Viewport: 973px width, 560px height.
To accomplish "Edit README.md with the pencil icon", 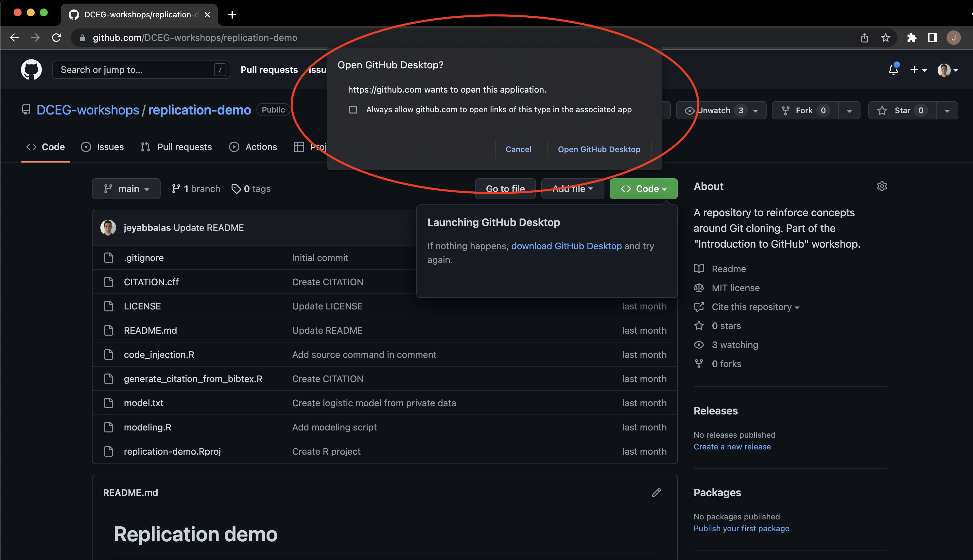I will [656, 493].
